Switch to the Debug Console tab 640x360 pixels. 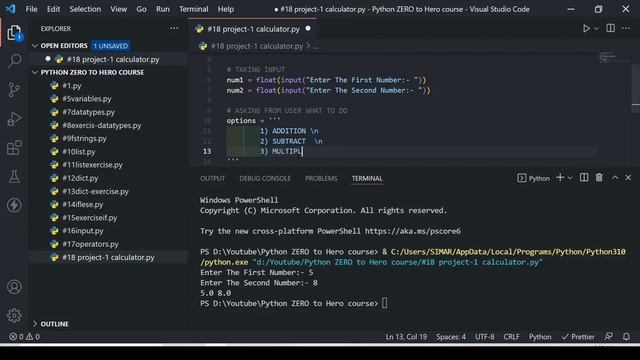265,178
